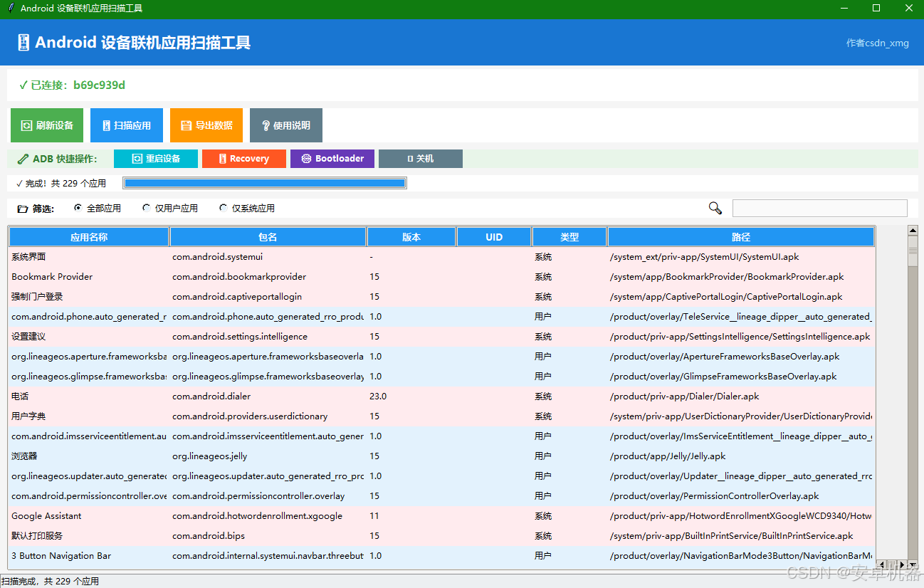Click the magnifier search icon
Image resolution: width=924 pixels, height=588 pixels.
tap(715, 208)
